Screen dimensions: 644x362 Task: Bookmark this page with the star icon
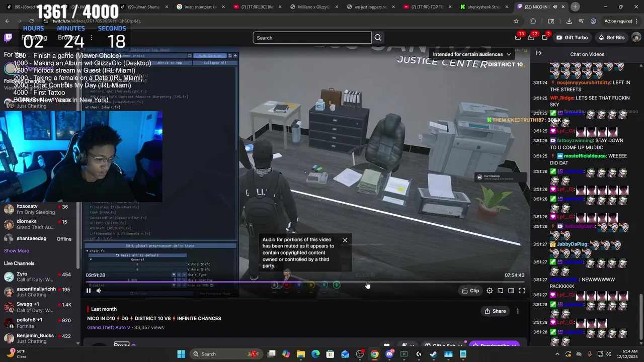(x=516, y=21)
